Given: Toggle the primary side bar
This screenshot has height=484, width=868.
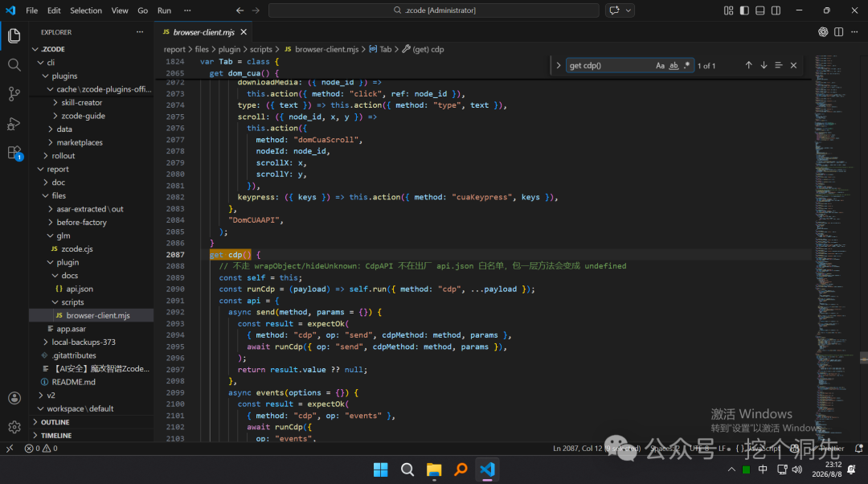Looking at the screenshot, I should click(x=744, y=10).
